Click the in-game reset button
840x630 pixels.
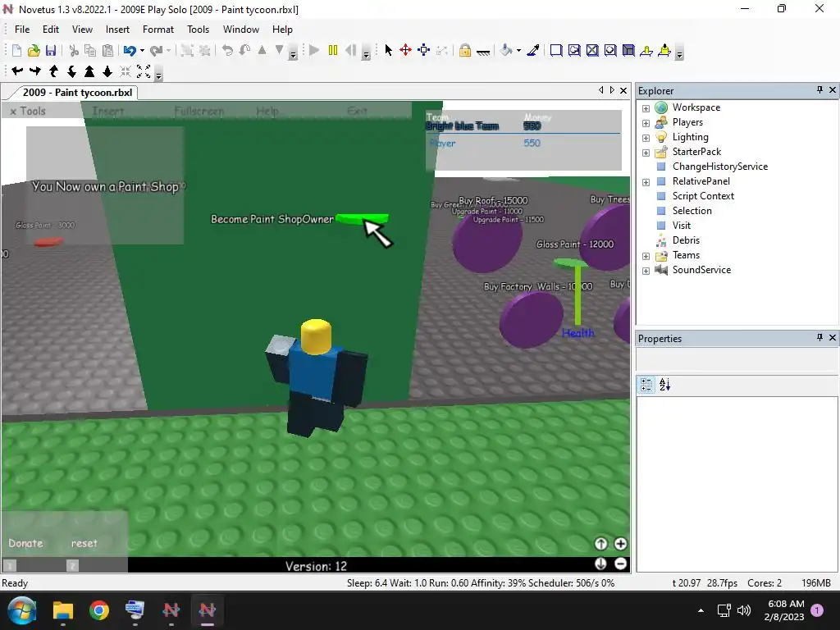coord(84,543)
